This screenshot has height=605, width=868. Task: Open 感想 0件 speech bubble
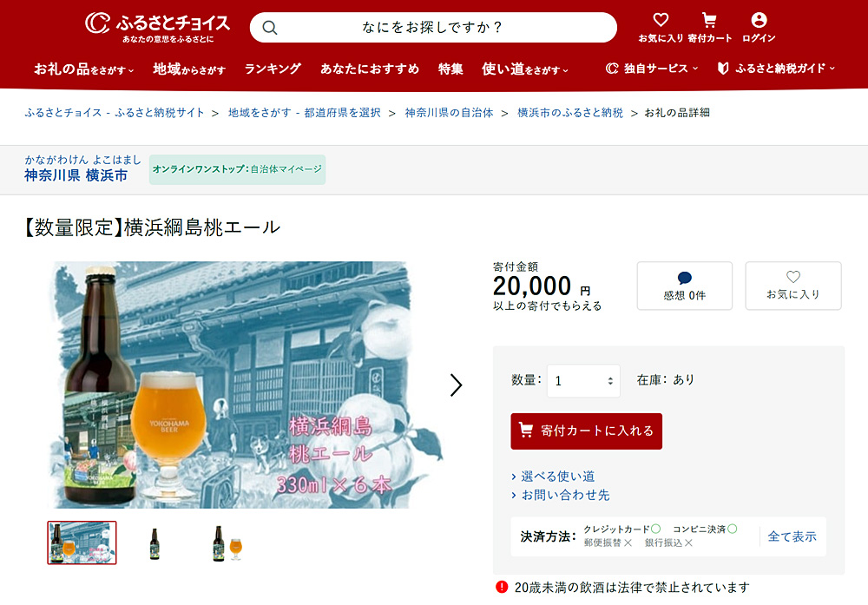click(685, 286)
